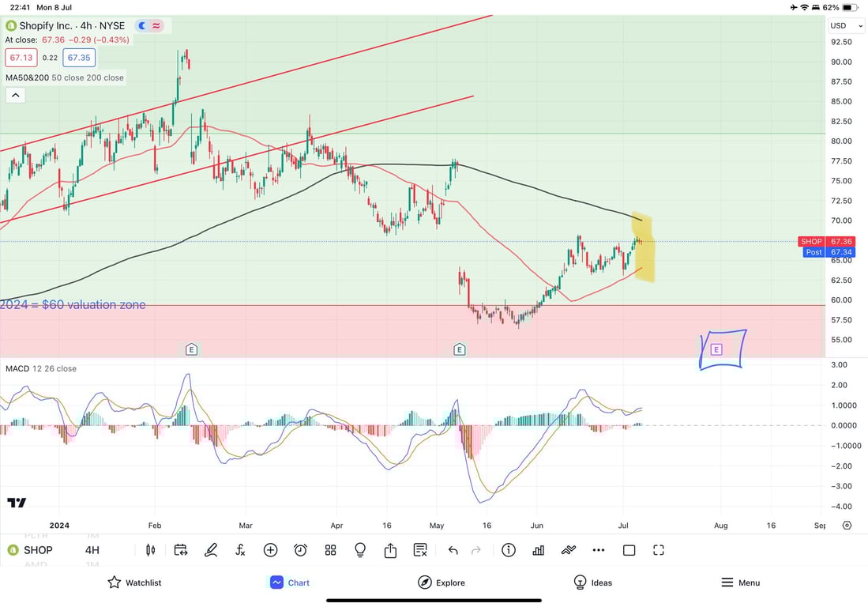The image size is (868, 607).
Task: Click the Post 67.34 price label
Action: 830,252
